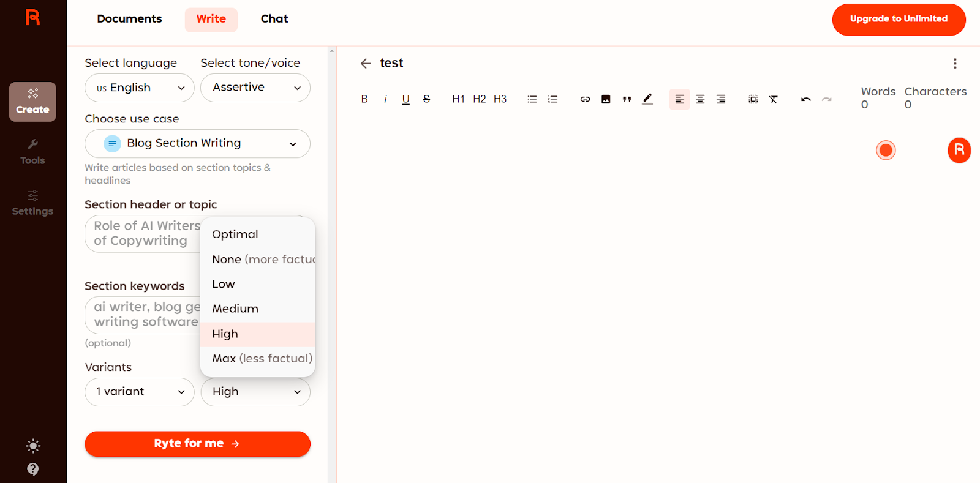Open the help question mark icon
Viewport: 980px width, 483px height.
[x=33, y=469]
